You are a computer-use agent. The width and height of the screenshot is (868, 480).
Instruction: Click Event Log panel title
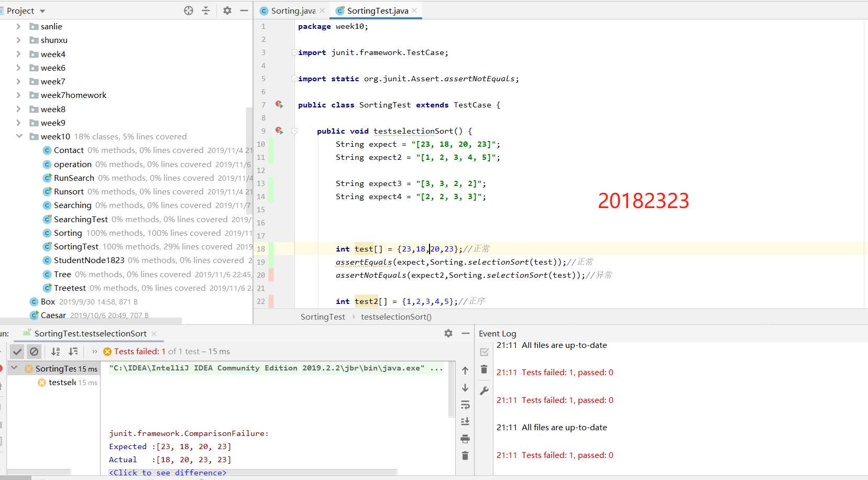coord(497,333)
